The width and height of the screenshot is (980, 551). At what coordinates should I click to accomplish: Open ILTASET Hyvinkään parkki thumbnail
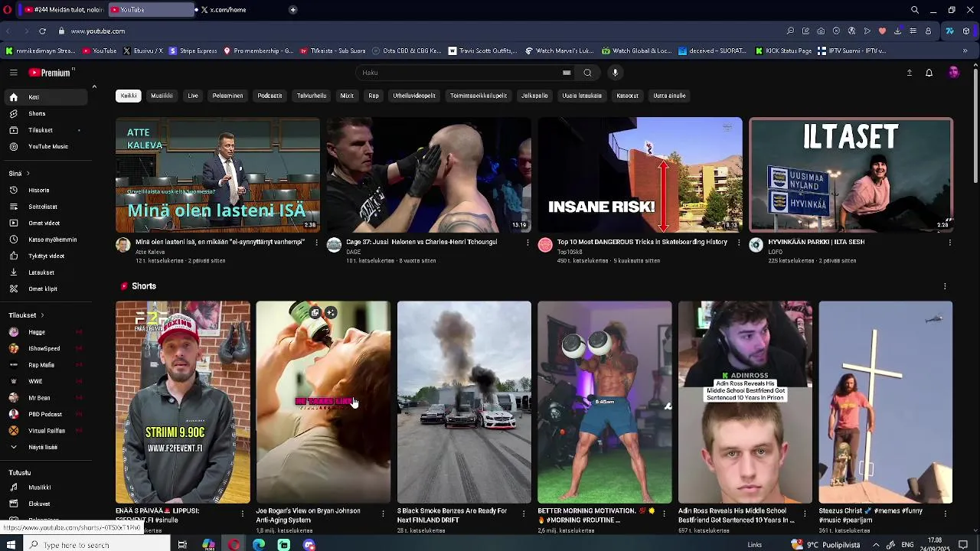(x=851, y=174)
